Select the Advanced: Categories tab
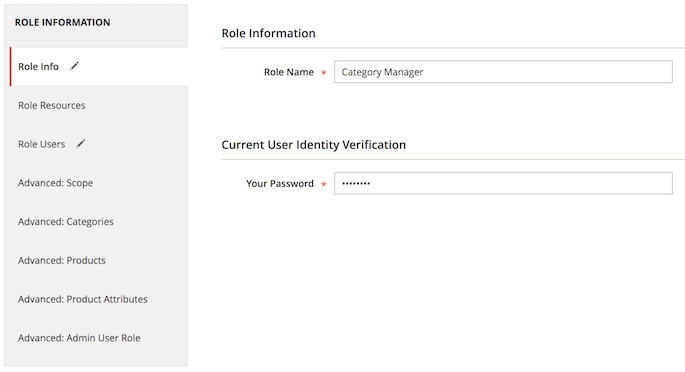The height and width of the screenshot is (372, 685). pos(99,221)
